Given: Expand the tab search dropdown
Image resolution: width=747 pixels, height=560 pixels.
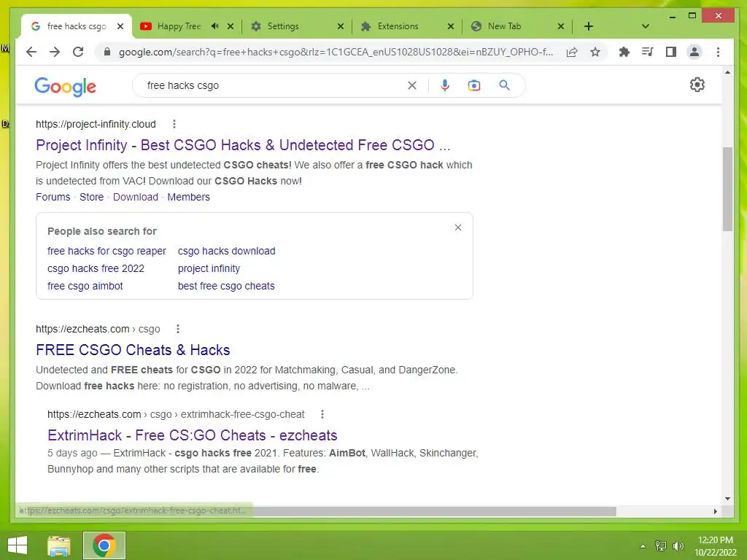Looking at the screenshot, I should pos(645,26).
